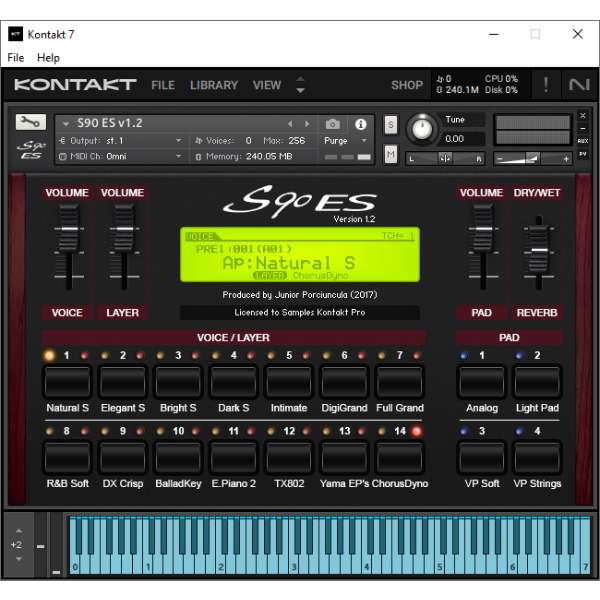Viewport: 600px width, 600px height.
Task: Shift keyboard octave up arrow
Action: click(18, 531)
